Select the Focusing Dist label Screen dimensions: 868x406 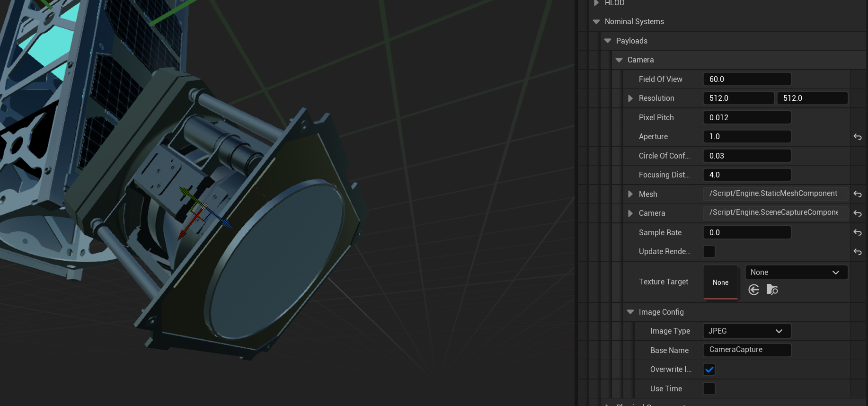click(664, 175)
